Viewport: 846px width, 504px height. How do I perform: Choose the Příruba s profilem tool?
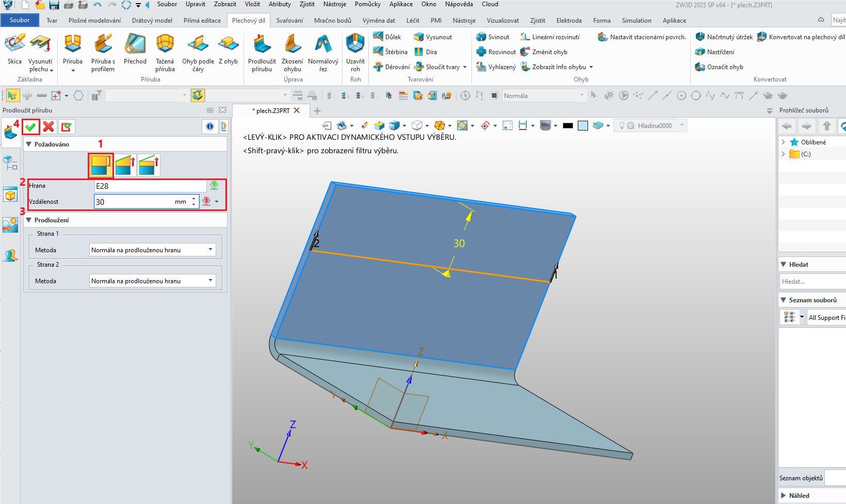(103, 53)
